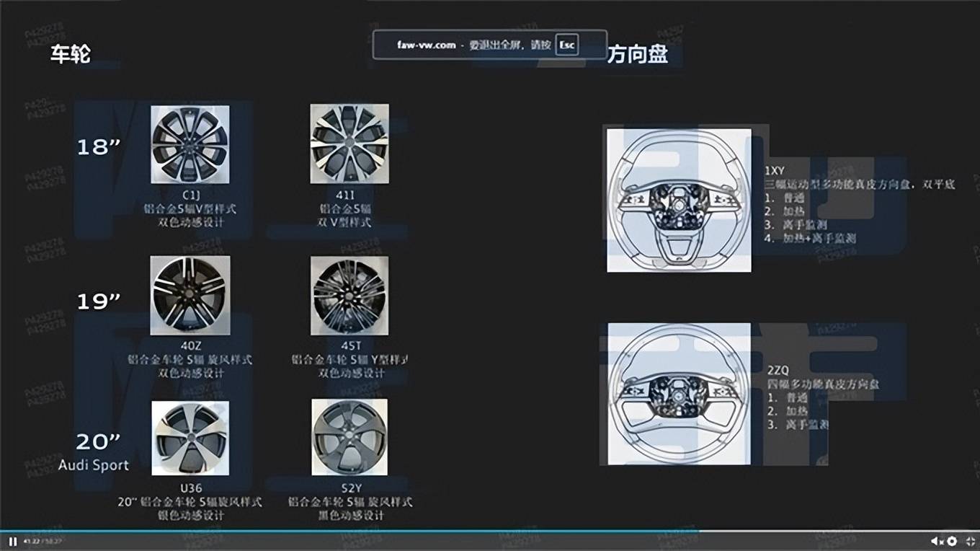The width and height of the screenshot is (980, 551).
Task: Select the 45T 19-inch wheel image
Action: tap(349, 296)
